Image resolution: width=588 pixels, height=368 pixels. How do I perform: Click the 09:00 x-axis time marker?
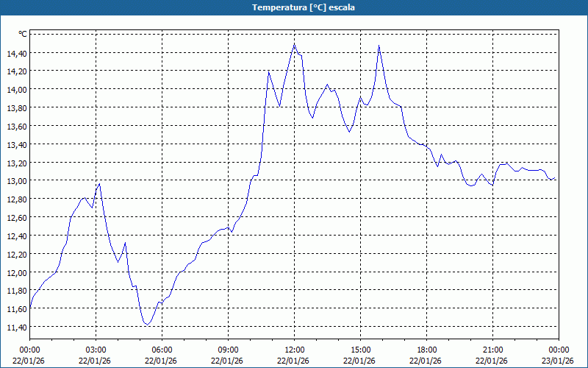click(x=228, y=350)
